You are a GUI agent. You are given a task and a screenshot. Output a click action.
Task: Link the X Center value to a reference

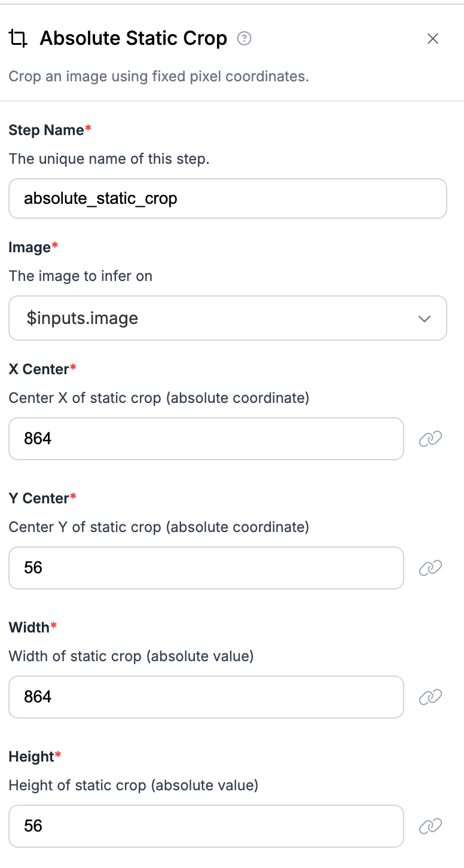[430, 439]
